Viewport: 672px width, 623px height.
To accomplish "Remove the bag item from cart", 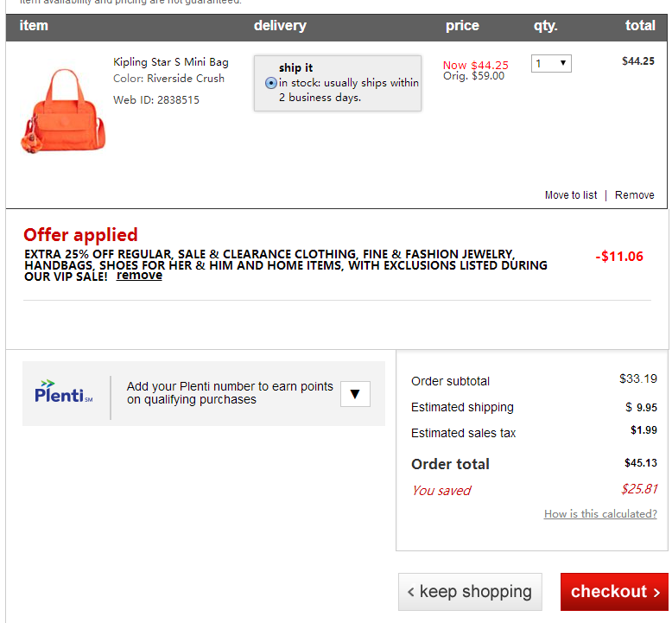I will 634,195.
